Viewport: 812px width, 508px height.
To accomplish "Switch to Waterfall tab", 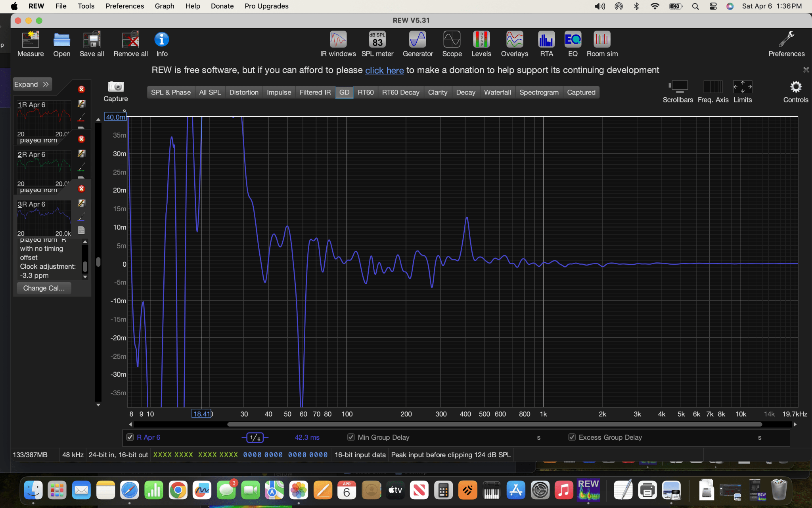I will click(x=498, y=92).
